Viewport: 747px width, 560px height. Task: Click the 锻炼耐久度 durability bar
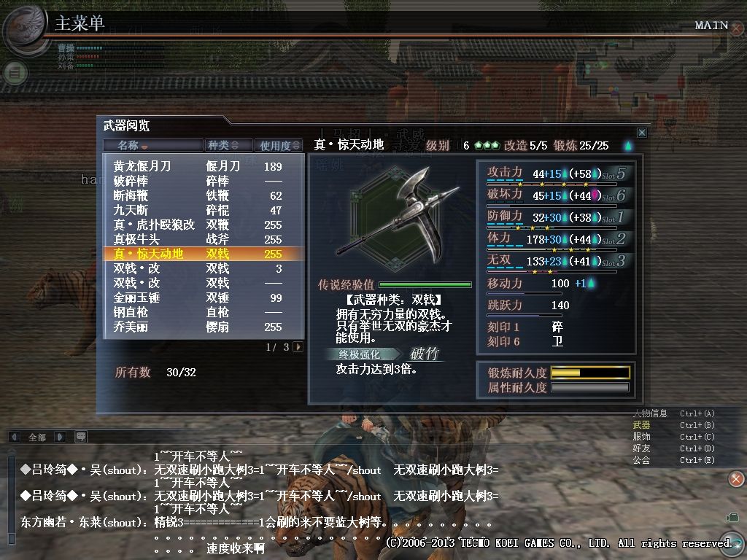point(590,373)
